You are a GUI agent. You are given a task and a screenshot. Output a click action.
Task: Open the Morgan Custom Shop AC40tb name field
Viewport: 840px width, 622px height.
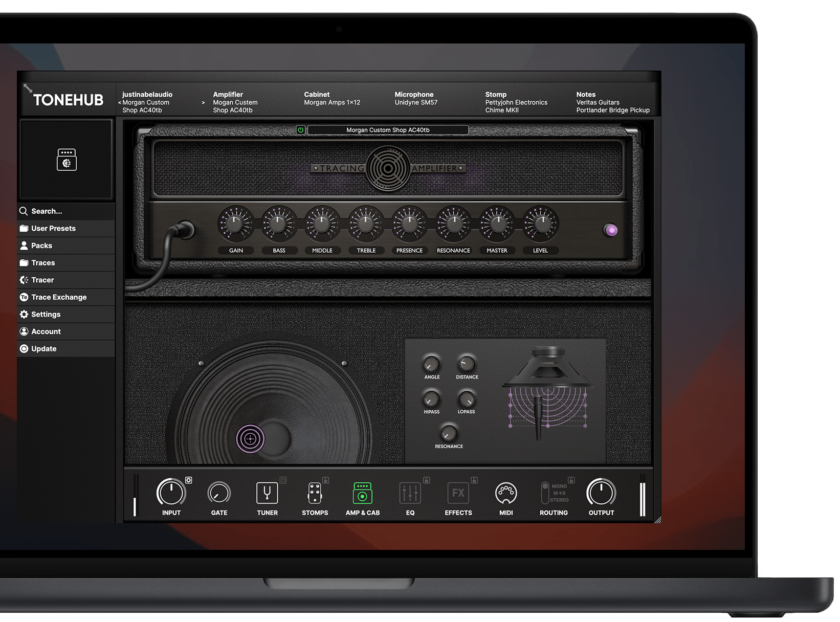tap(388, 130)
